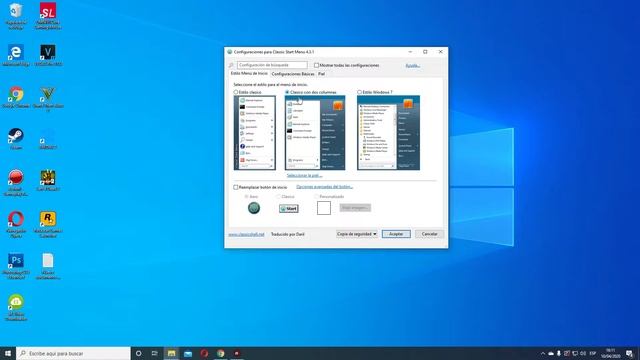Visit the www.classicshell.net link

pos(246,234)
